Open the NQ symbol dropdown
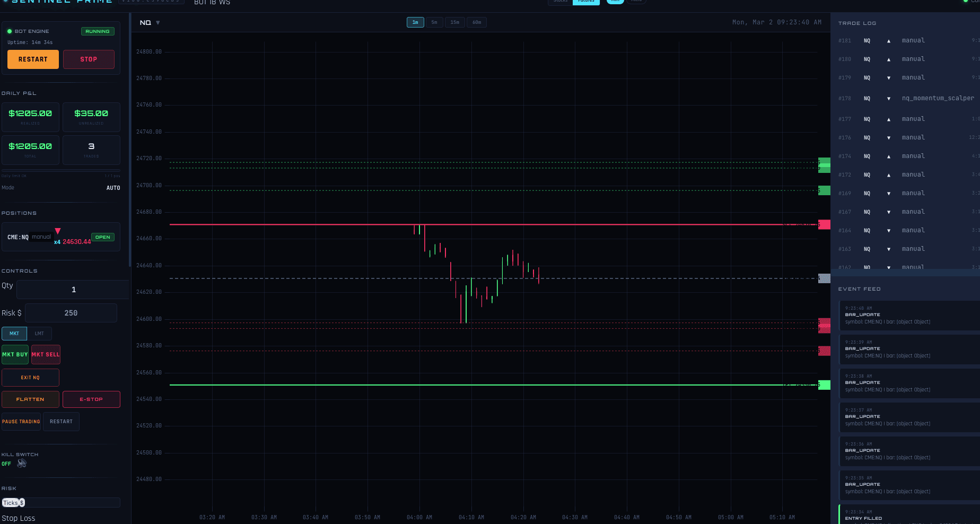This screenshot has width=980, height=524. point(150,22)
